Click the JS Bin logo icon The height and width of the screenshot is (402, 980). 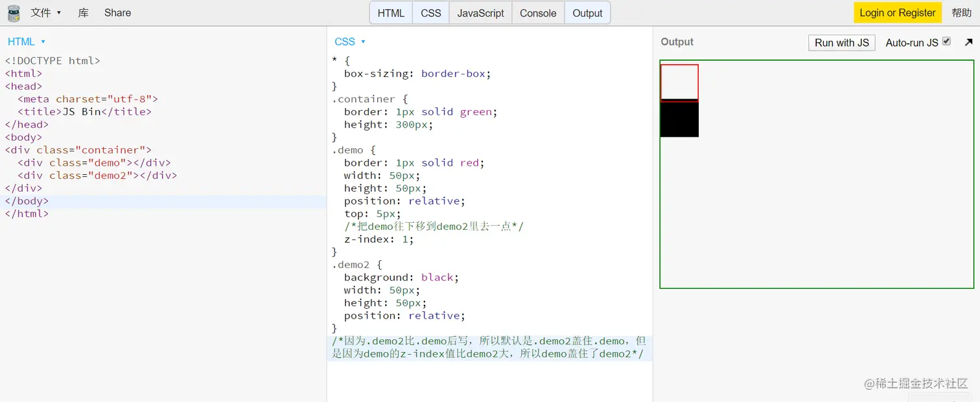pyautogui.click(x=14, y=13)
